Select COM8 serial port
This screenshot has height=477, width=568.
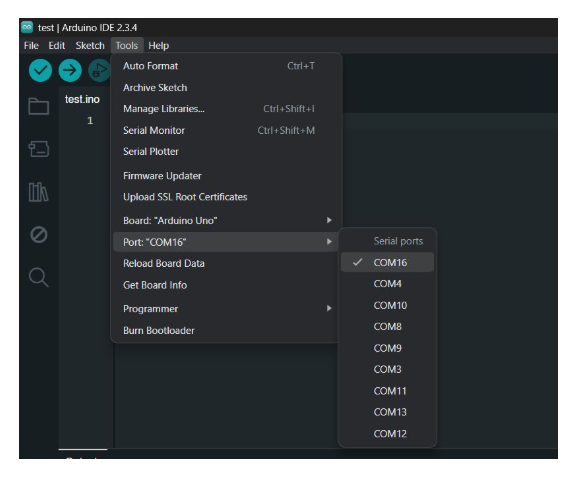tap(387, 327)
